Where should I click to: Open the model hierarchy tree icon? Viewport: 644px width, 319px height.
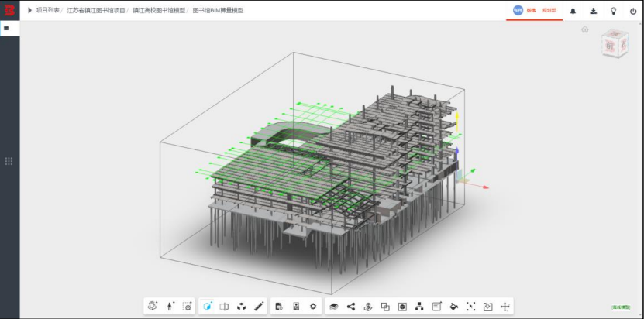tap(419, 307)
